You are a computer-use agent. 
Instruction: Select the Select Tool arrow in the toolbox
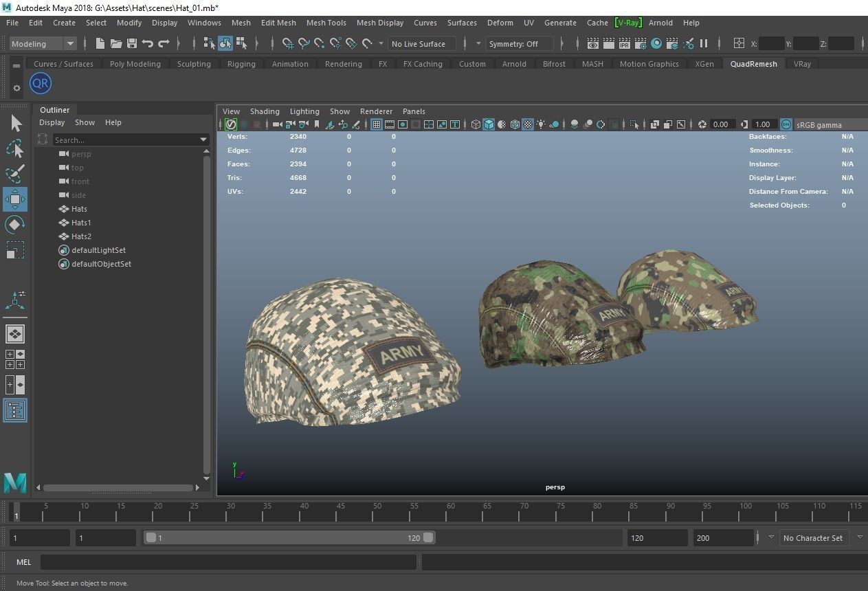pyautogui.click(x=15, y=124)
